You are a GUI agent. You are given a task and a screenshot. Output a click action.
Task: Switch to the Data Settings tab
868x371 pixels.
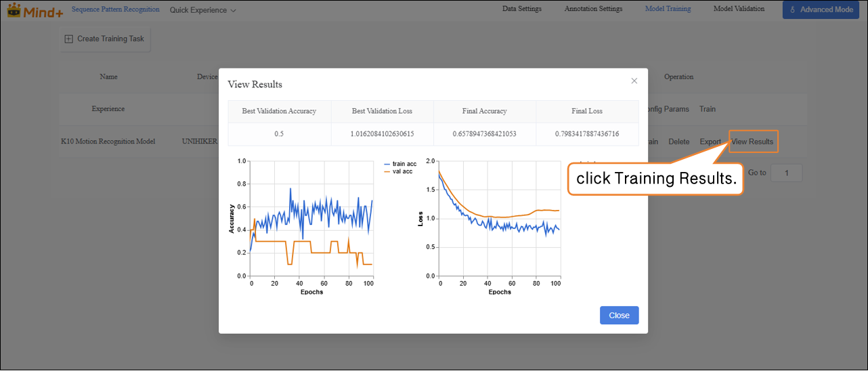[x=521, y=9]
